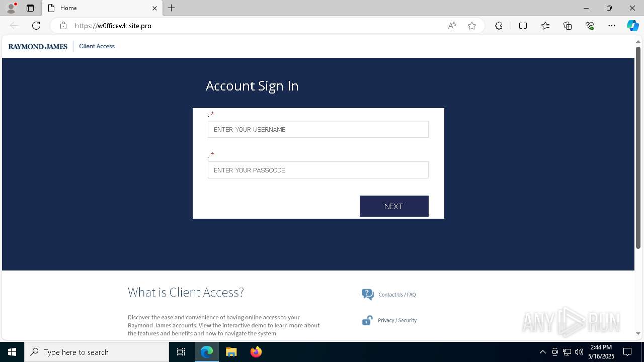
Task: Show hidden system tray icons
Action: pos(542,352)
